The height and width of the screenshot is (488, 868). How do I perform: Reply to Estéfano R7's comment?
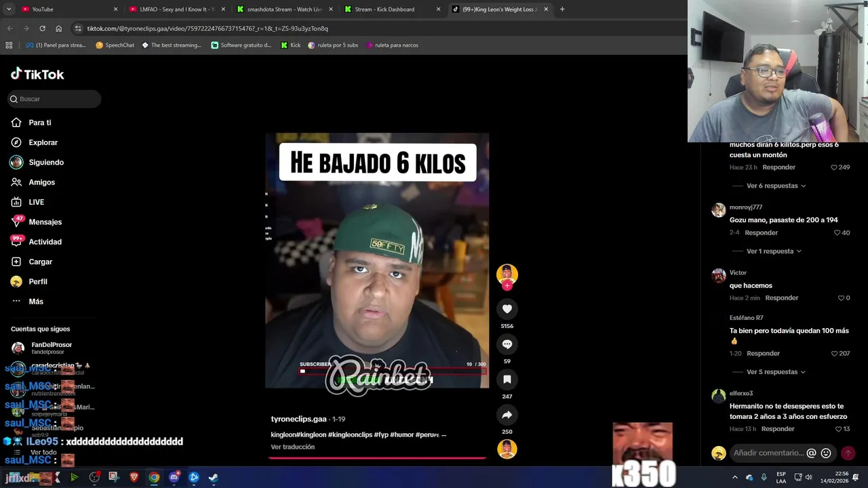coord(763,354)
